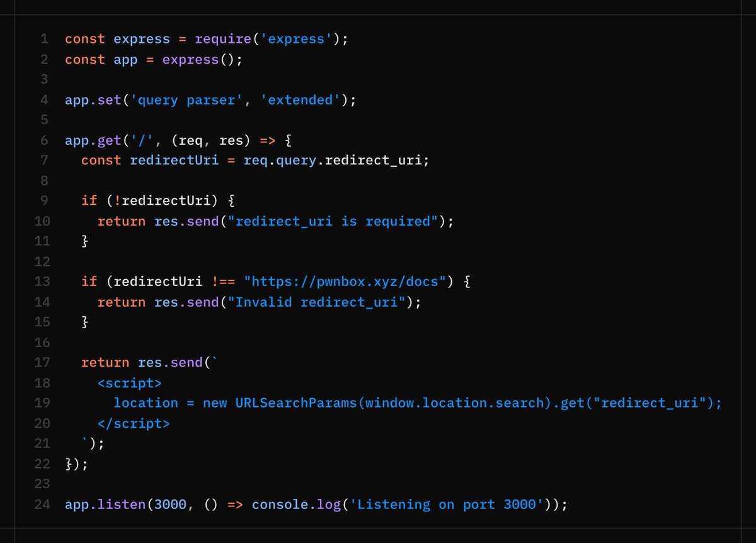
Task: Click the line number 24
Action: [x=42, y=504]
